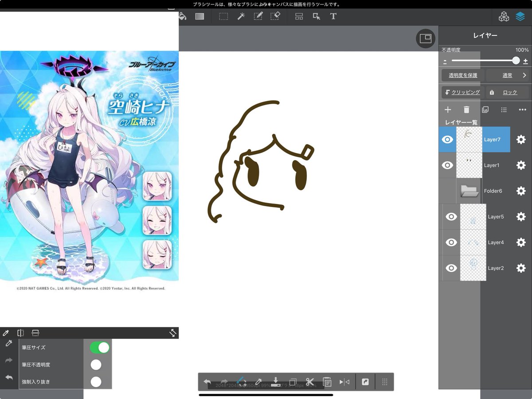Select the magic wand tool
The height and width of the screenshot is (399, 532).
point(241,16)
